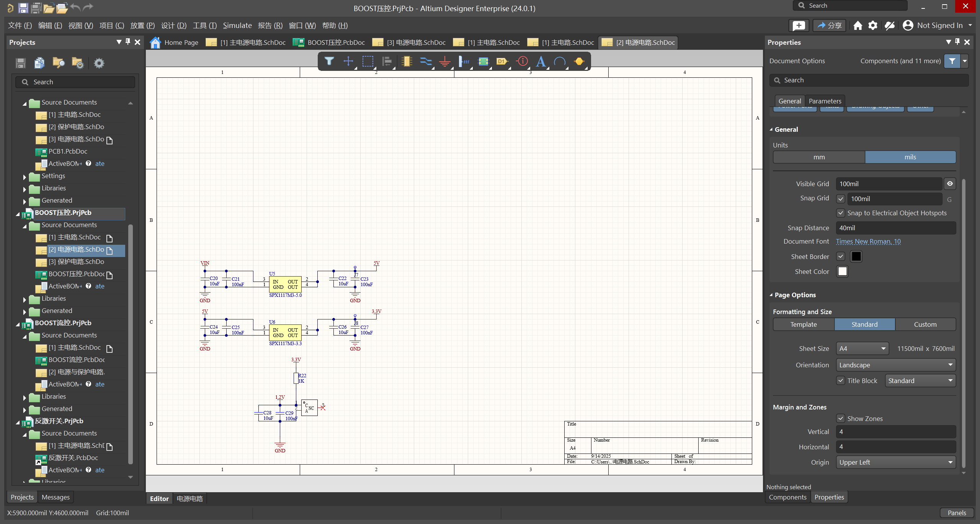Open the Title Block style dropdown
This screenshot has width=980, height=524.
[x=920, y=381]
